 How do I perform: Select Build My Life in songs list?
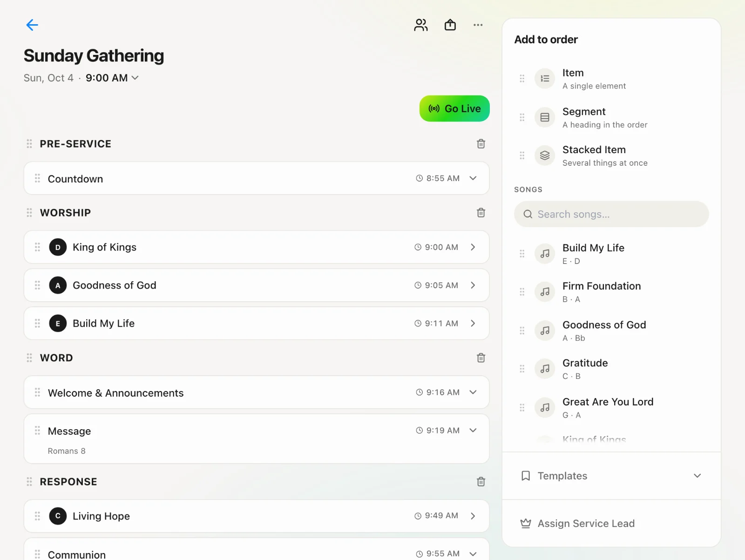[611, 254]
